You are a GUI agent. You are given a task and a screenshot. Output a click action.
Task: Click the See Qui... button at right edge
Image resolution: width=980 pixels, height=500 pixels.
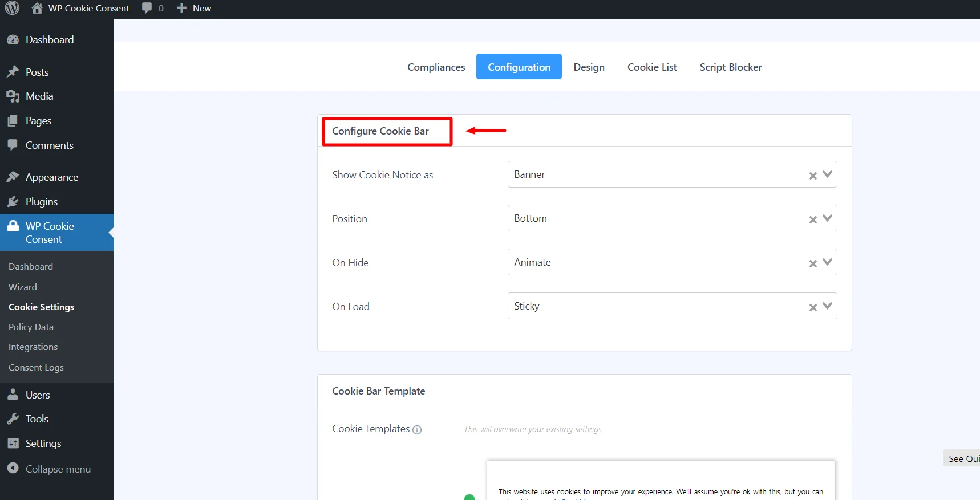pyautogui.click(x=962, y=458)
